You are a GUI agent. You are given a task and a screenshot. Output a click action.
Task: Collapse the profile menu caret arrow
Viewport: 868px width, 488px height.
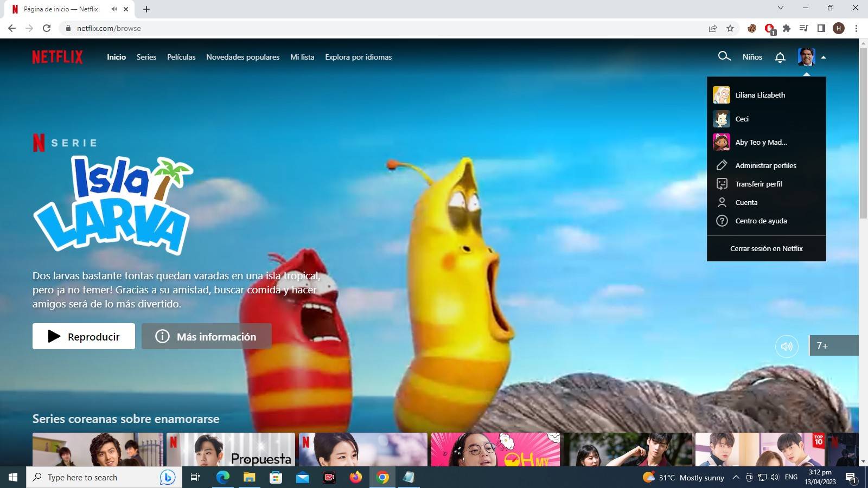point(824,57)
